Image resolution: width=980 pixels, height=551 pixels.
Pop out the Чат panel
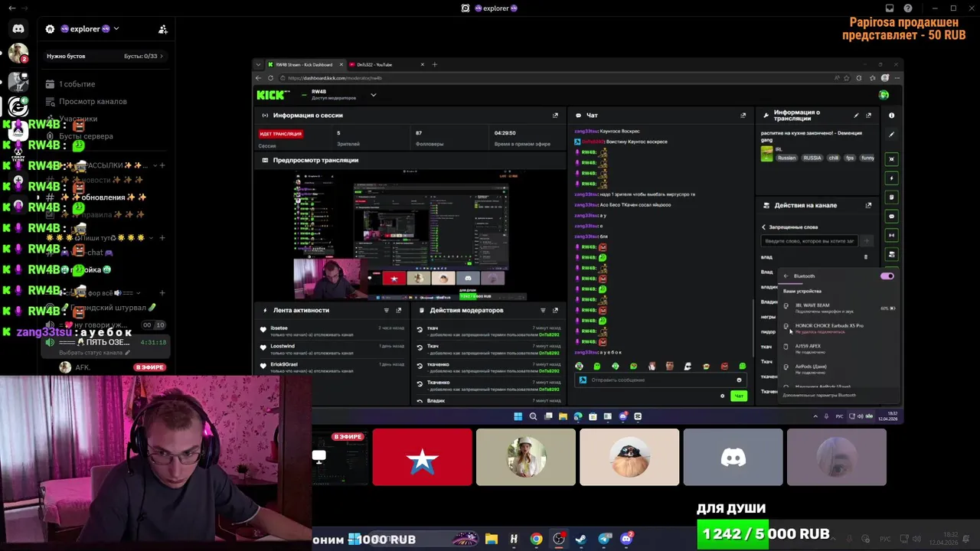pos(743,116)
